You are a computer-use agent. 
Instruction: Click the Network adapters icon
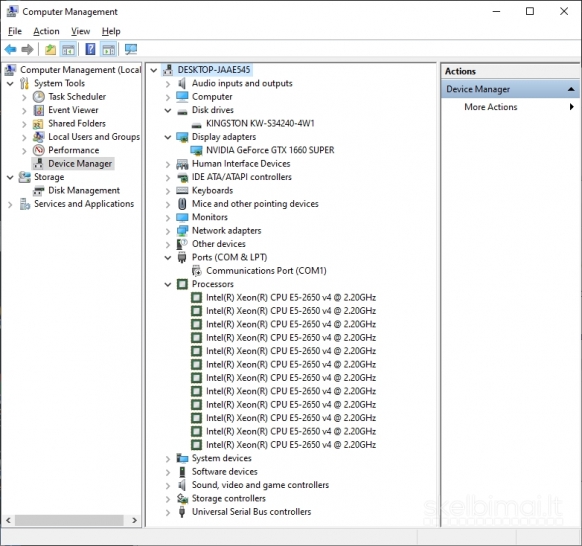click(x=182, y=231)
